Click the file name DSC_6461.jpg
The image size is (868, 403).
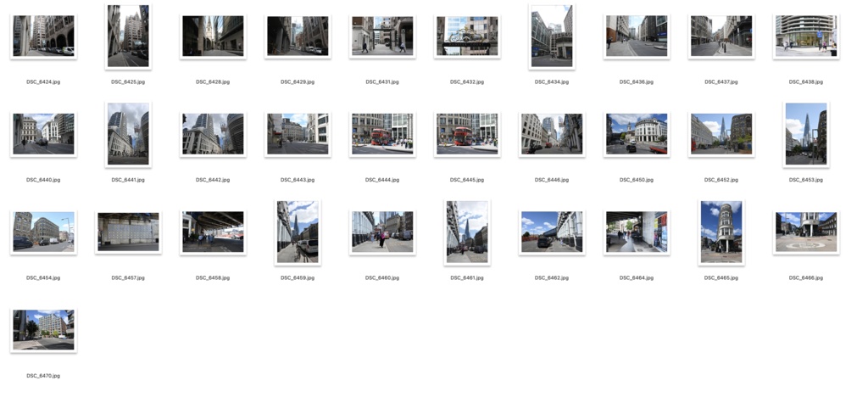click(x=467, y=278)
